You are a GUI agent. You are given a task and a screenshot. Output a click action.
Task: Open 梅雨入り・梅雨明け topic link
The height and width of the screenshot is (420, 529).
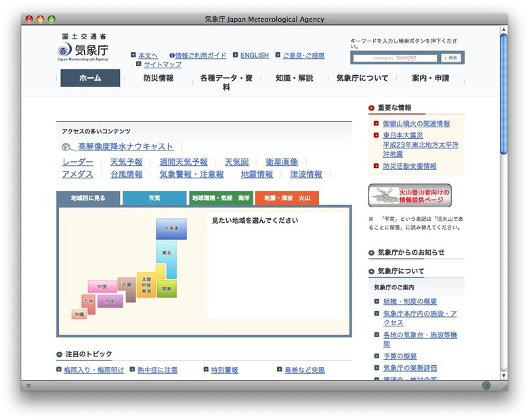(x=94, y=370)
